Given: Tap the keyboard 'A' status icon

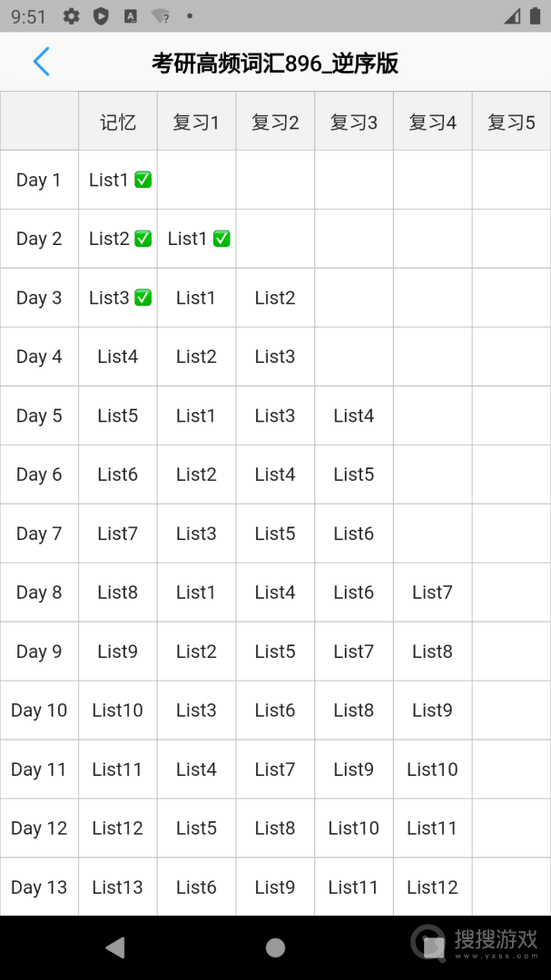Looking at the screenshot, I should [x=131, y=16].
